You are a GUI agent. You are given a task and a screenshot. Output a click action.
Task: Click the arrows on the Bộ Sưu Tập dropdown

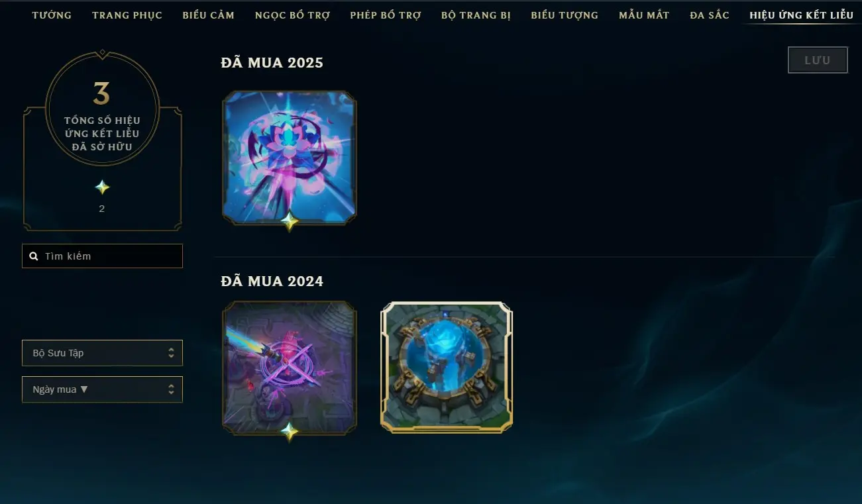171,353
